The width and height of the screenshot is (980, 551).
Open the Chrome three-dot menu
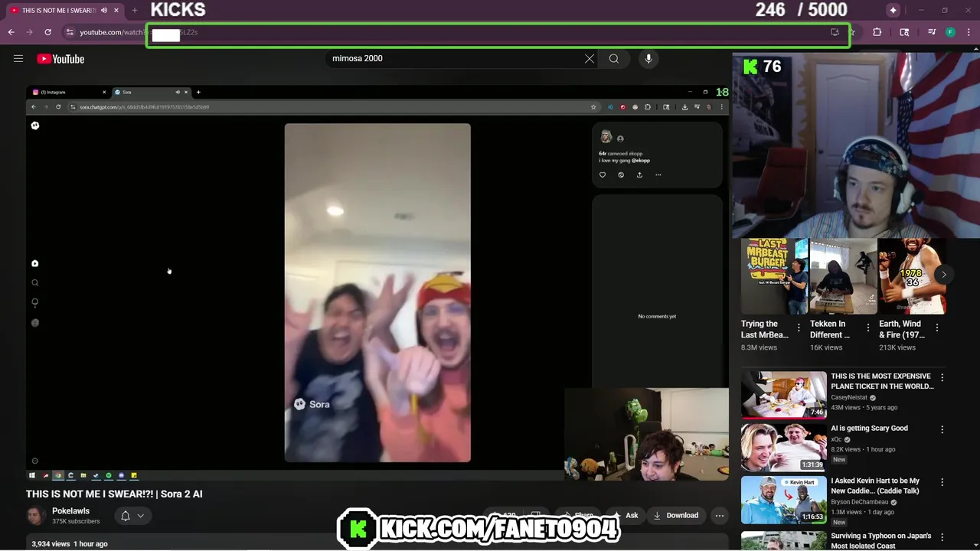tap(969, 32)
